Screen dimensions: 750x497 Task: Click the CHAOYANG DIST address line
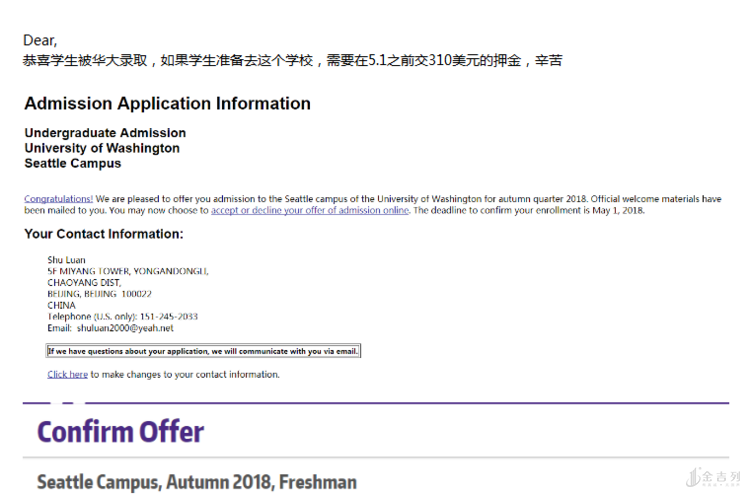pyautogui.click(x=84, y=283)
